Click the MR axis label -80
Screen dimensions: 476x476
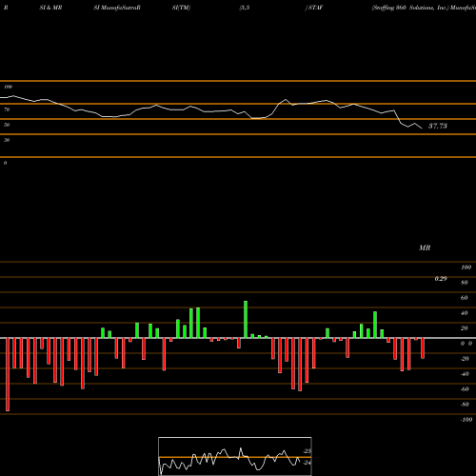[465, 405]
